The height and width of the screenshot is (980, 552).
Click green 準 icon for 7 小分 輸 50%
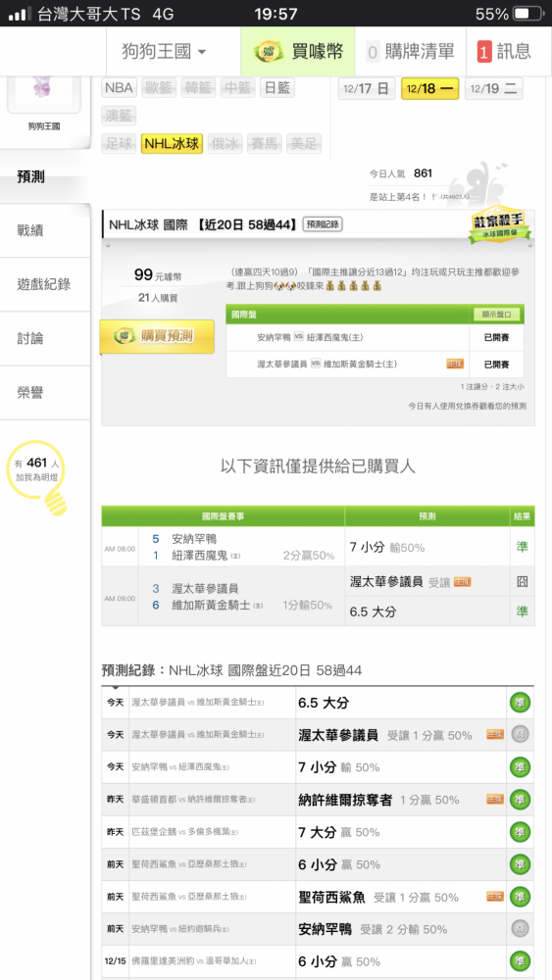(520, 767)
